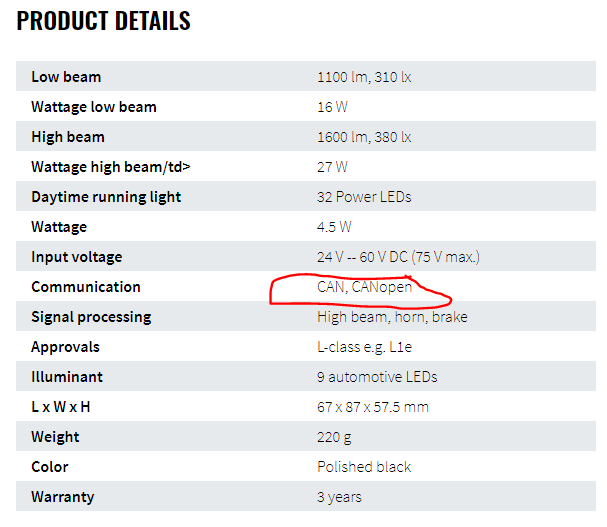
Task: Click the 27 W wattage value
Action: [332, 167]
